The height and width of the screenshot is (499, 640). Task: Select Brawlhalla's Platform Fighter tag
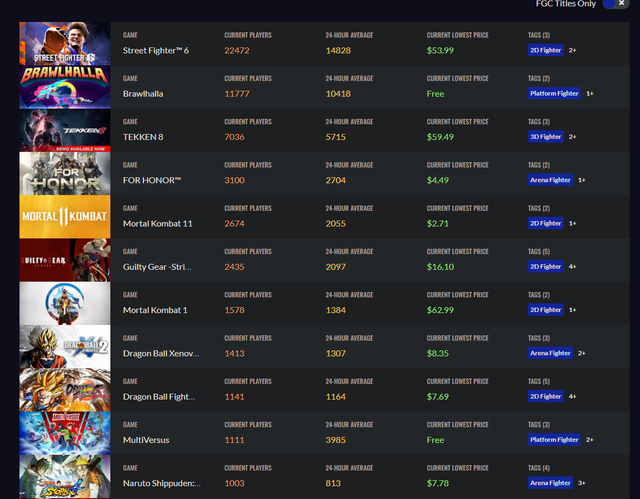(x=554, y=93)
